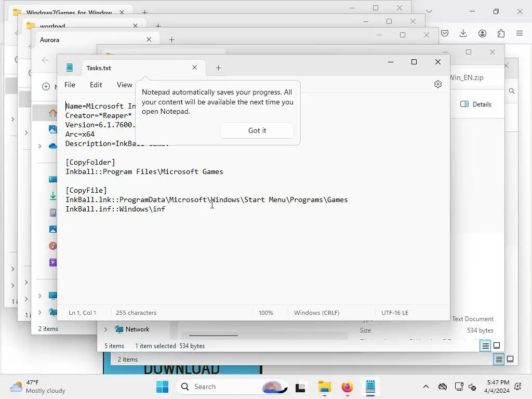Open the Edit menu in Notepad
This screenshot has height=399, width=532.
click(x=96, y=85)
